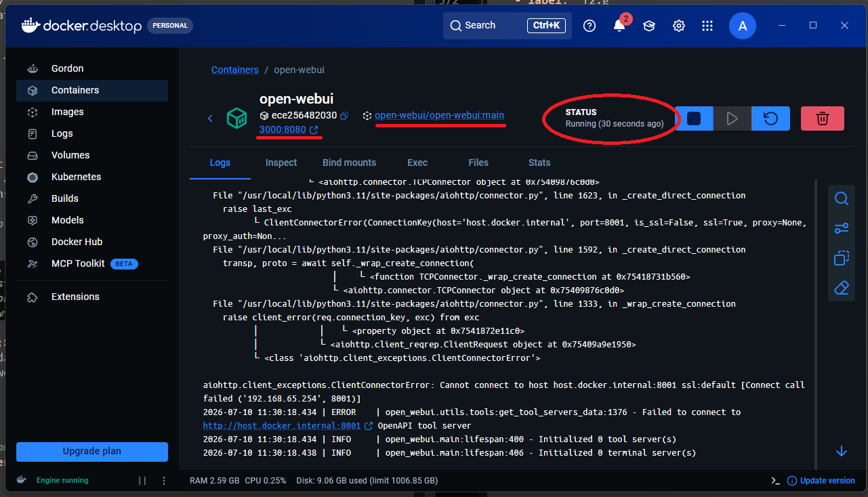Pause the Docker engine

142,481
